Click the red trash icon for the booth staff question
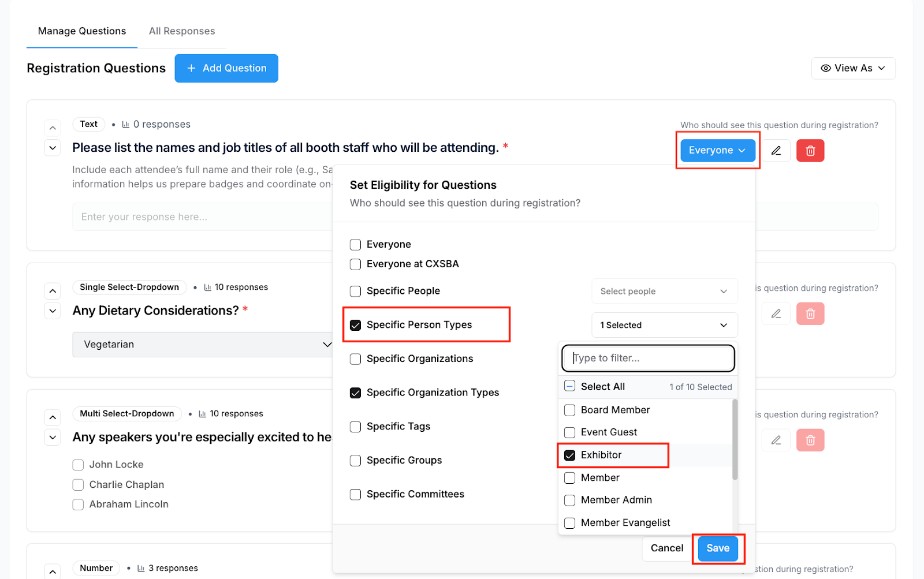 [x=810, y=151]
